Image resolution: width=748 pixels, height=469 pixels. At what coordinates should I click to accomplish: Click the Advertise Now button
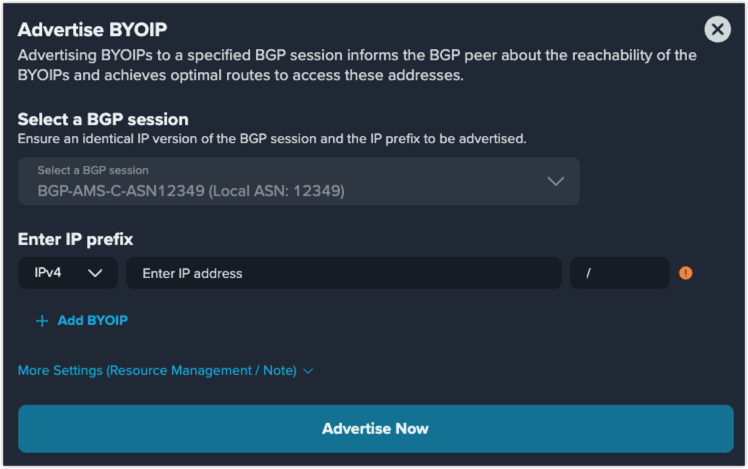coord(375,428)
